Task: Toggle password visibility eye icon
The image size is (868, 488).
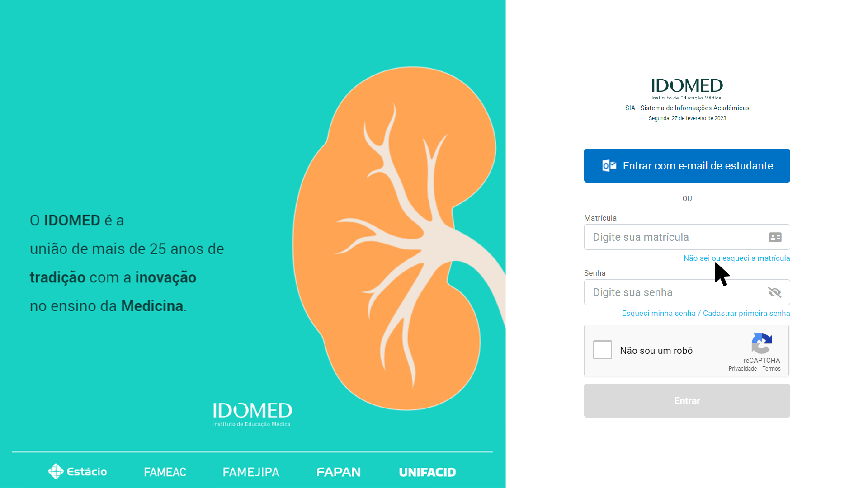Action: [x=774, y=292]
